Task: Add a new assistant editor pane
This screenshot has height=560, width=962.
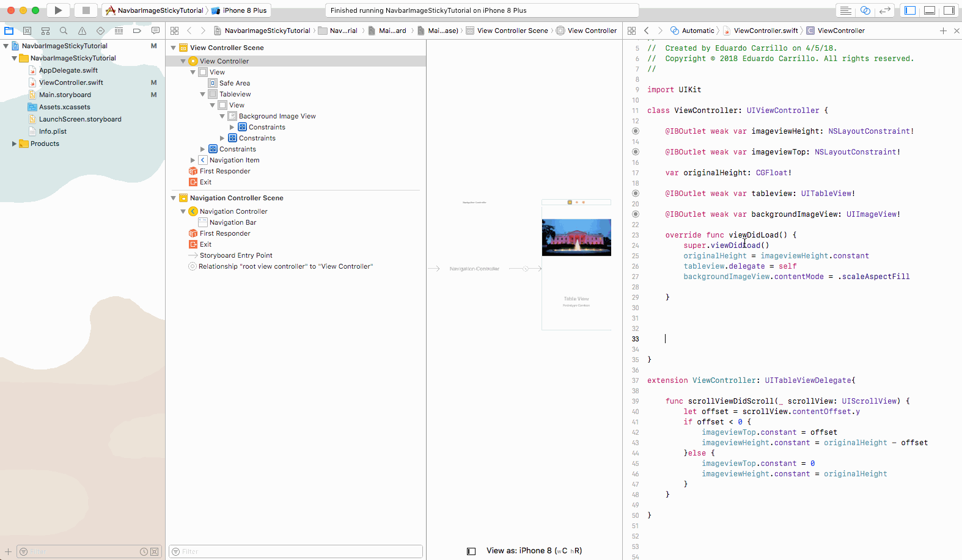Action: click(x=943, y=31)
